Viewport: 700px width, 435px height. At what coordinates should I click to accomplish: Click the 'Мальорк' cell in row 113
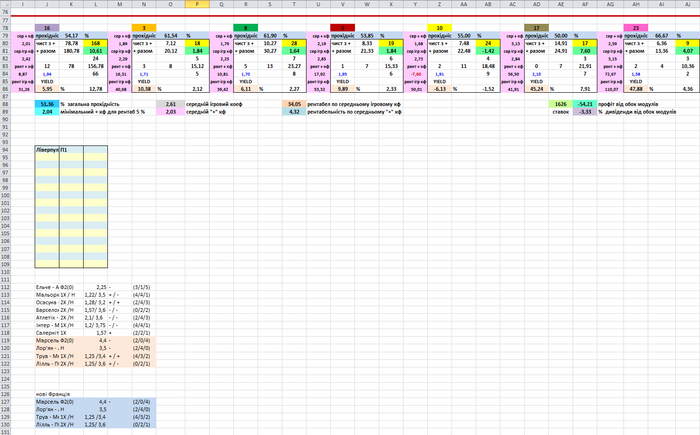click(x=47, y=295)
